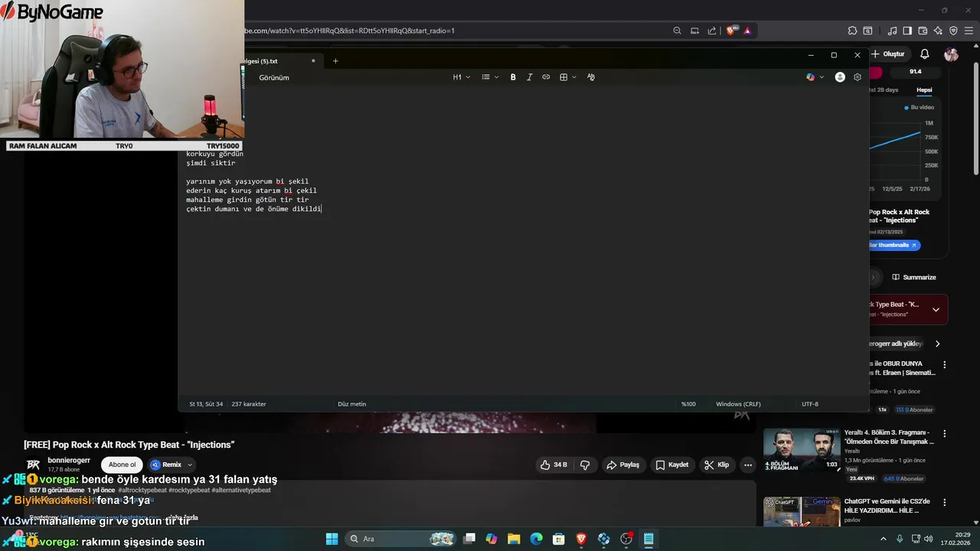Open the Görünüm menu in Notepad

[x=274, y=77]
